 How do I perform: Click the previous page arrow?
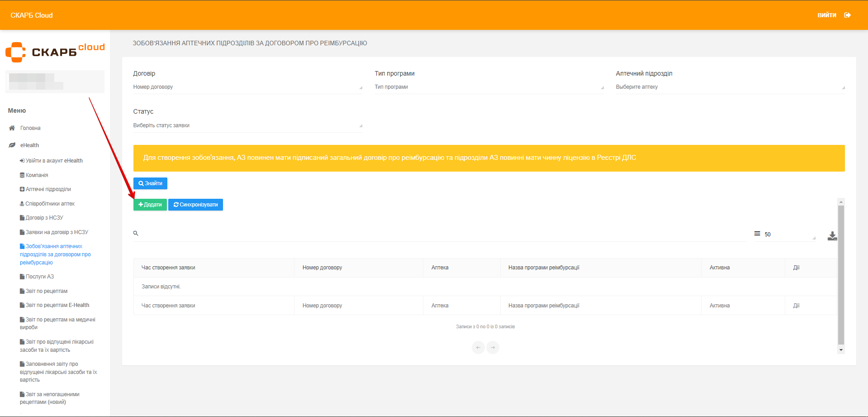pyautogui.click(x=478, y=348)
